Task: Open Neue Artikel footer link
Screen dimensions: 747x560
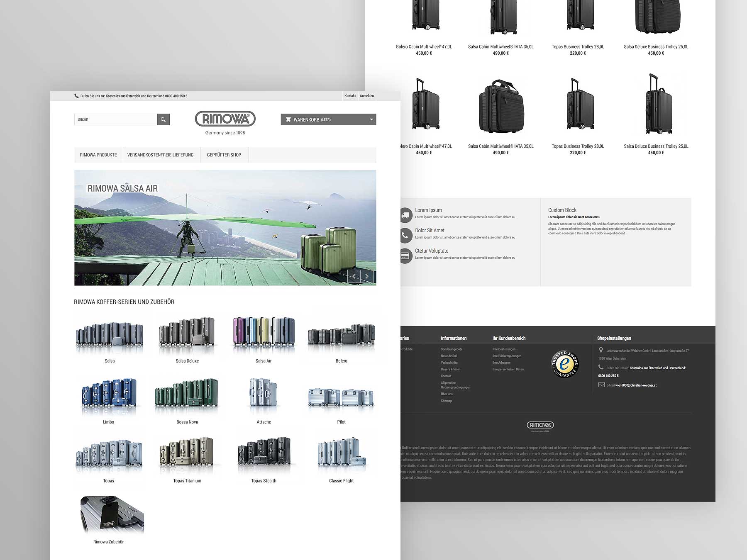Action: coord(449,356)
